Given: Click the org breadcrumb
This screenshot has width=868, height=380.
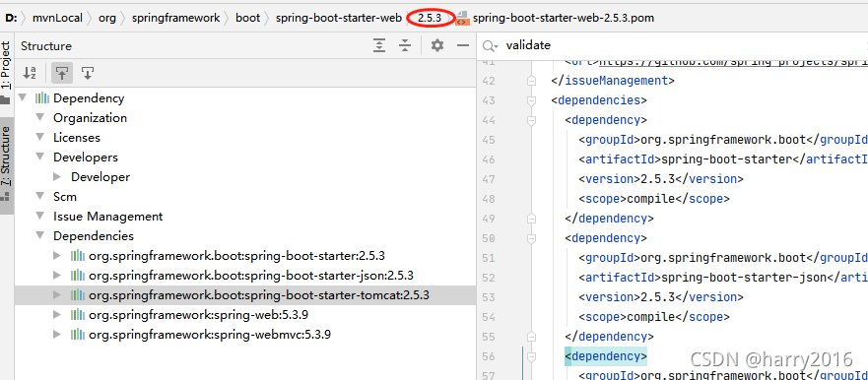Looking at the screenshot, I should point(107,18).
